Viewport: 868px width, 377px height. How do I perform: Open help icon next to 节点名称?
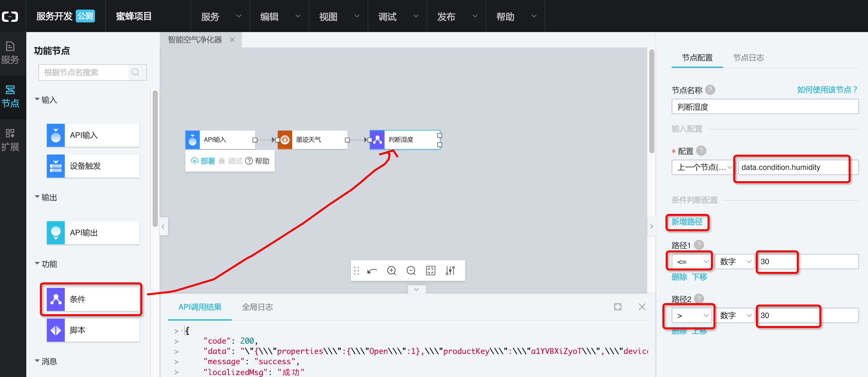[710, 90]
